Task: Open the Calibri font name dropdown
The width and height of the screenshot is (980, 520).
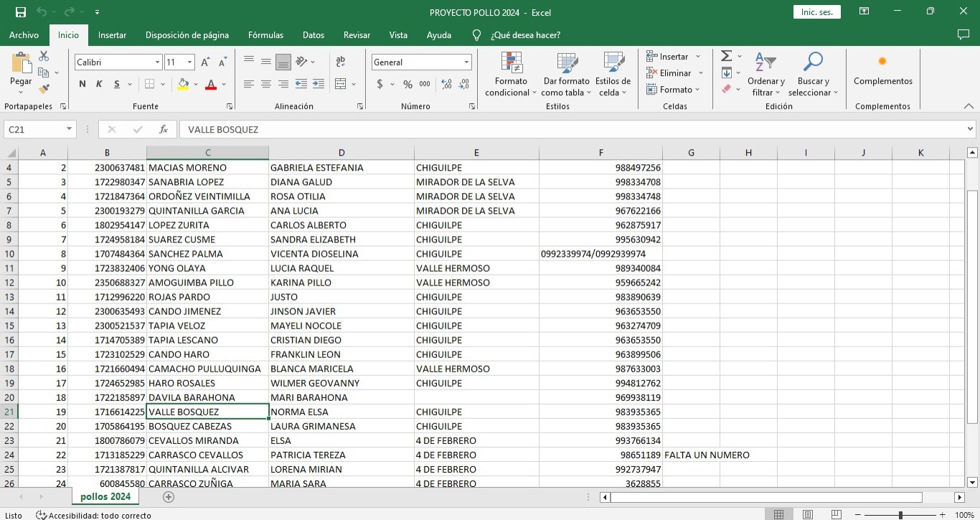Action: [157, 62]
